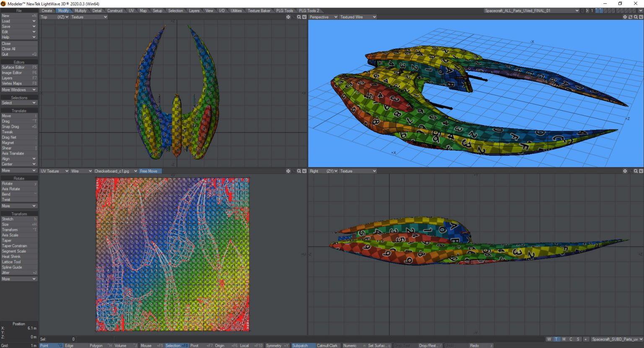Switch to Edge selection mode
This screenshot has height=348, width=644.
tap(69, 345)
